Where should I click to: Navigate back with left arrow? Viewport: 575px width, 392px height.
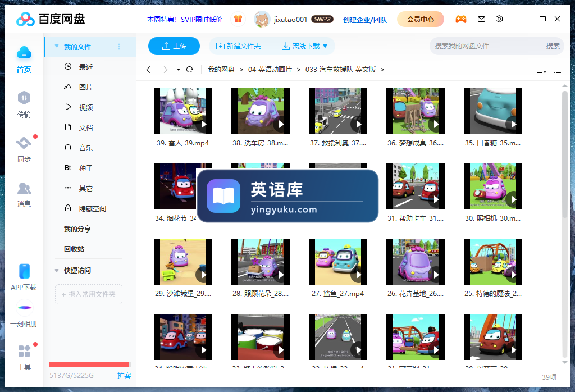[x=148, y=70]
